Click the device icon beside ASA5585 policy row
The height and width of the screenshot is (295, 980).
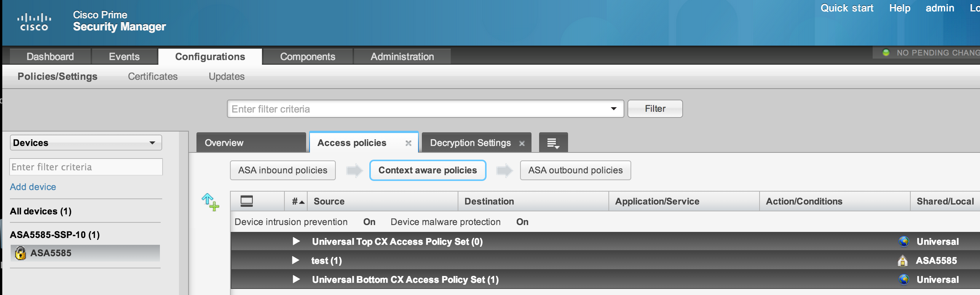coord(902,261)
